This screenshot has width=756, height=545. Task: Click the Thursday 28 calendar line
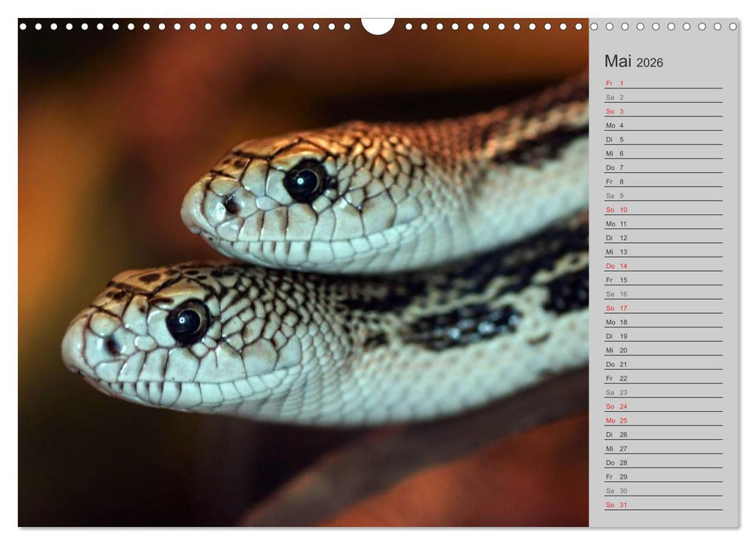(x=663, y=462)
